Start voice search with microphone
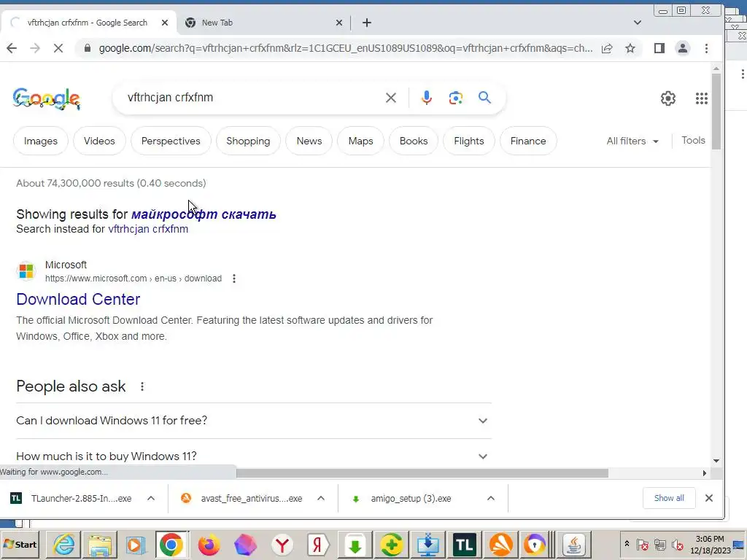This screenshot has width=747, height=560. pos(426,98)
